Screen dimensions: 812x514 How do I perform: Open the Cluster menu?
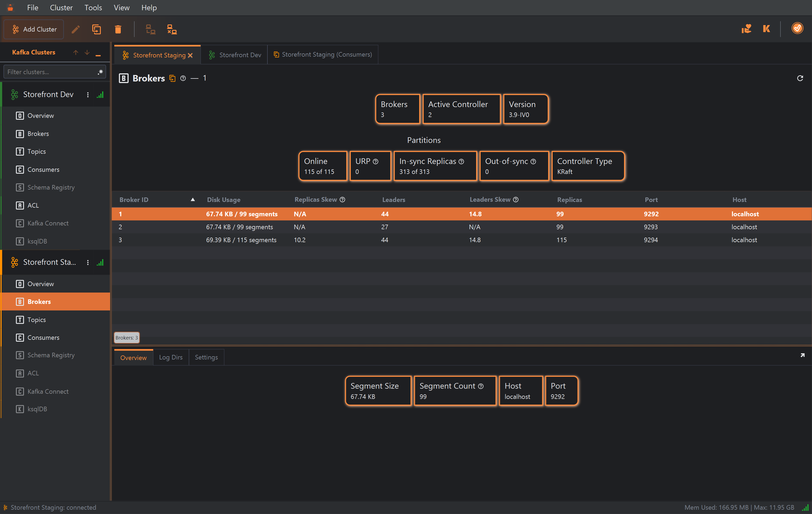click(61, 8)
